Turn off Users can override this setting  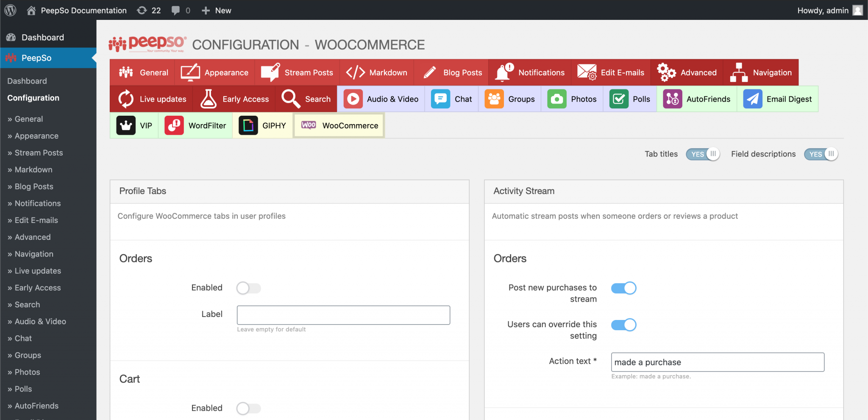[x=623, y=325]
